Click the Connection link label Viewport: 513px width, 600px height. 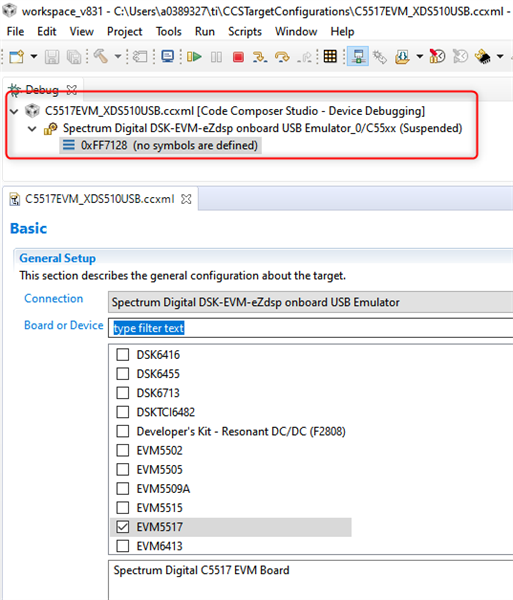pyautogui.click(x=54, y=298)
